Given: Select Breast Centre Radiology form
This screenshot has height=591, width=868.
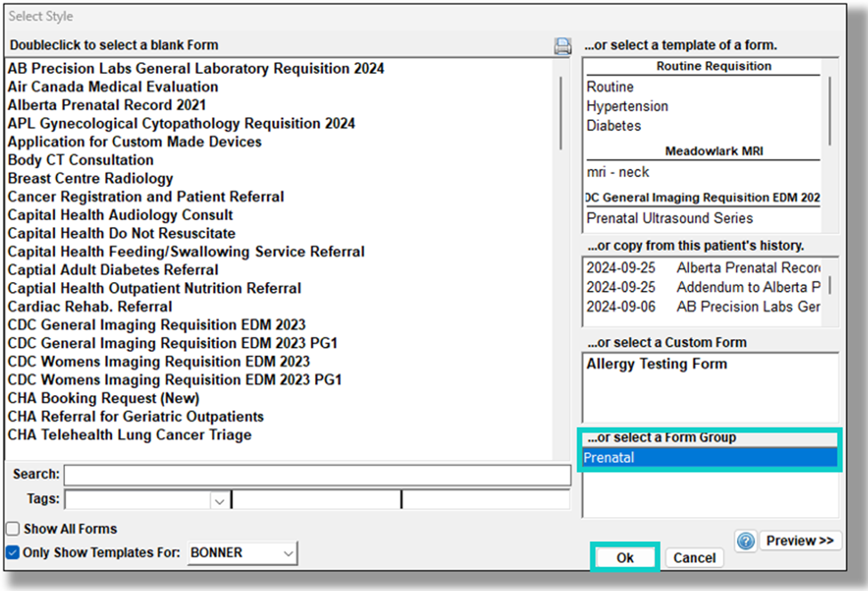Looking at the screenshot, I should click(x=90, y=178).
